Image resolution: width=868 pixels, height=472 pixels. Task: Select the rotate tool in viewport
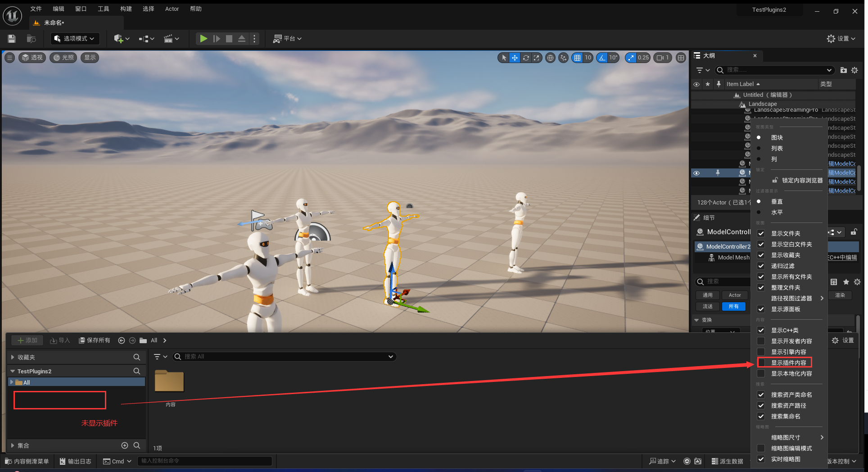click(x=526, y=58)
